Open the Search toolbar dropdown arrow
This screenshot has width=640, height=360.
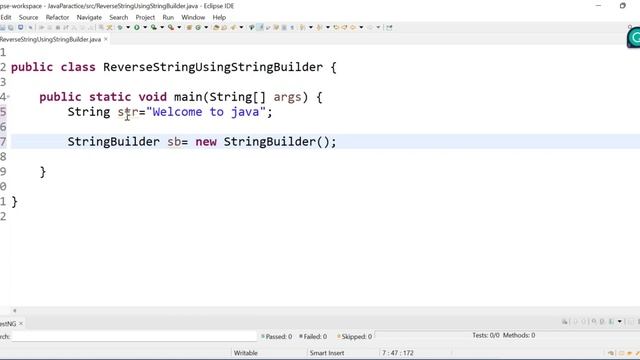click(241, 27)
